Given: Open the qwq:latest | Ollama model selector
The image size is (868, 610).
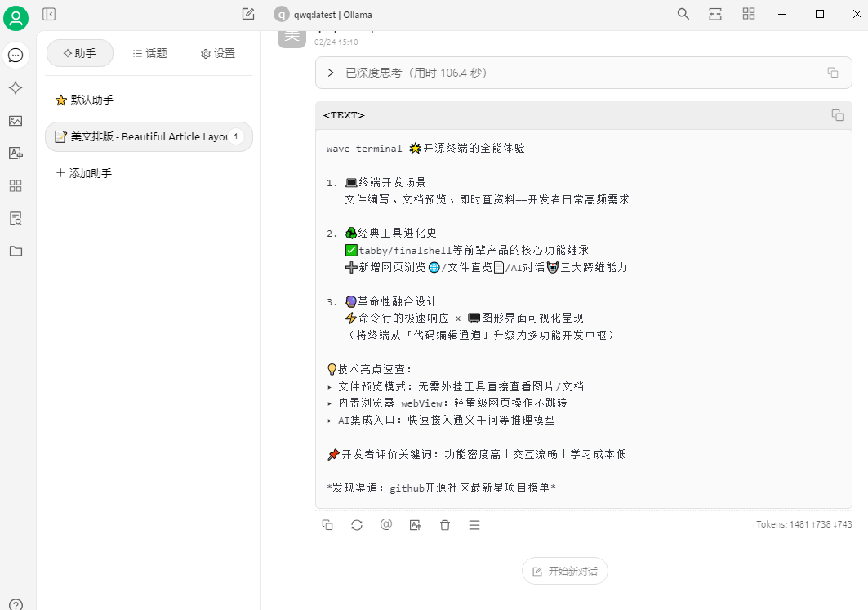Looking at the screenshot, I should coord(323,15).
